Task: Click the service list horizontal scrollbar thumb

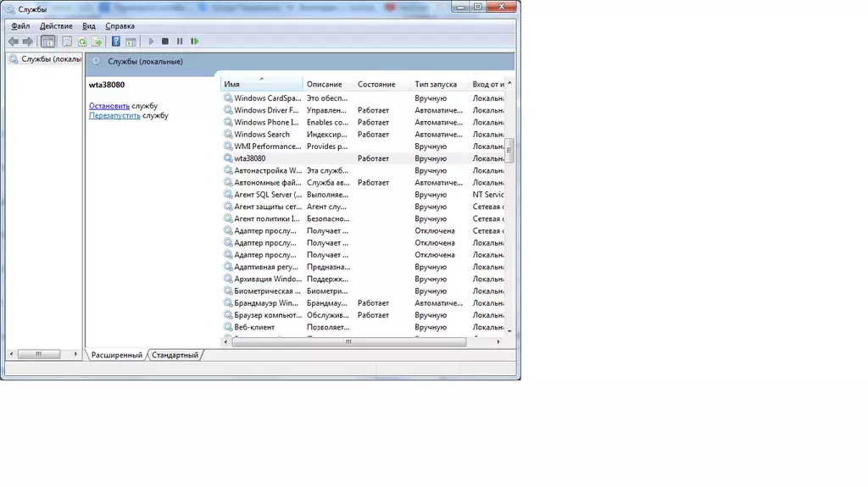Action: click(348, 342)
